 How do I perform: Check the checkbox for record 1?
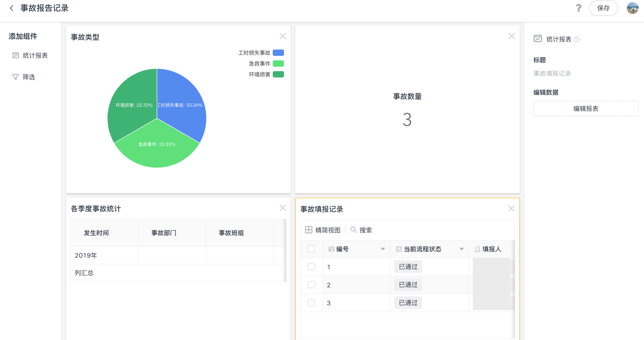tap(311, 267)
